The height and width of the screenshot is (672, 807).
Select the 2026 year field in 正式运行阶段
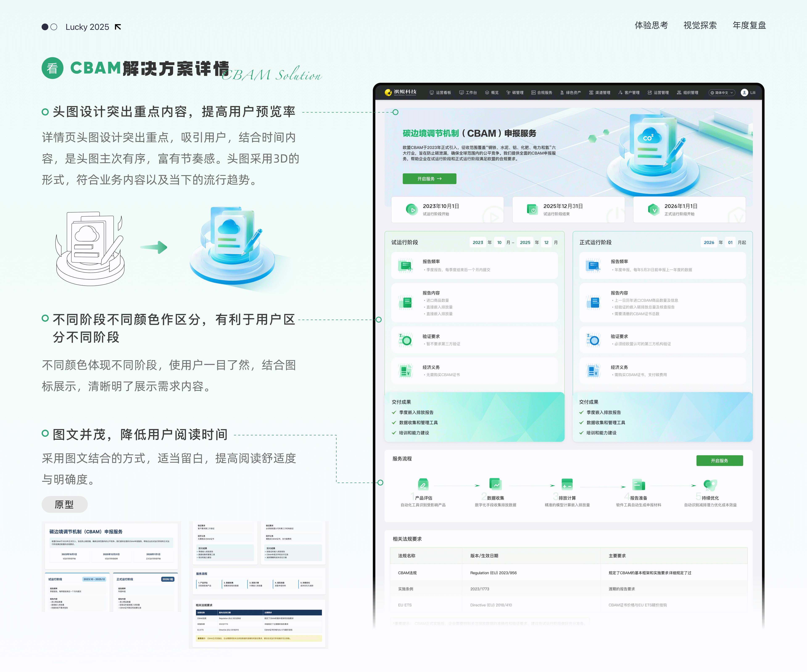point(709,242)
